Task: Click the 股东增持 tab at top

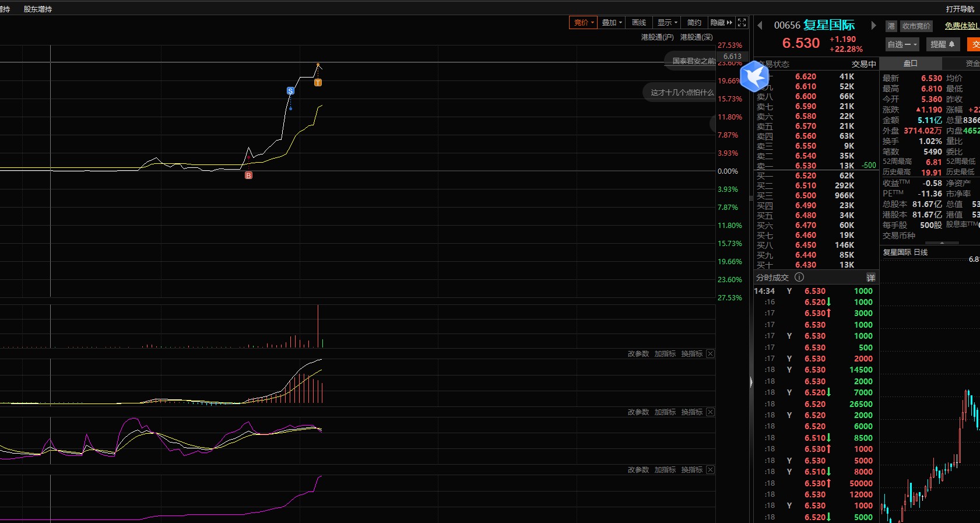Action: pos(38,9)
